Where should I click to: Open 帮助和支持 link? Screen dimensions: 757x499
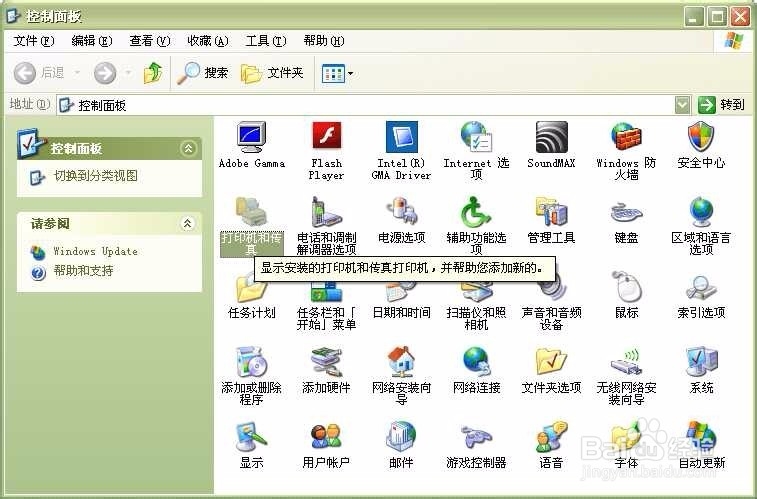(83, 271)
